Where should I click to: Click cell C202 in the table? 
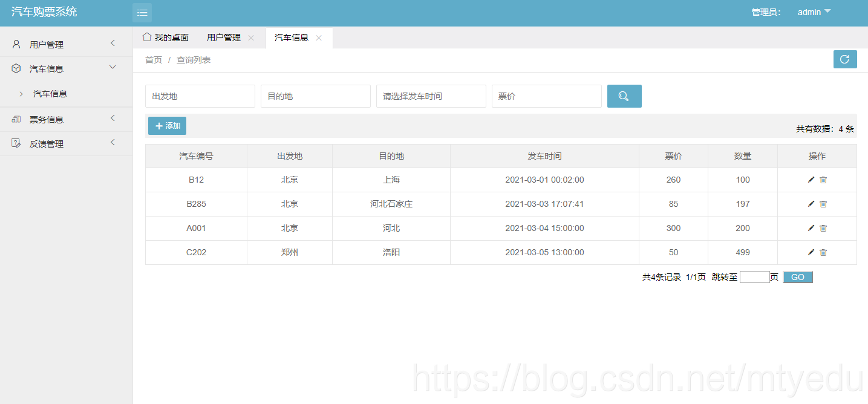point(196,252)
